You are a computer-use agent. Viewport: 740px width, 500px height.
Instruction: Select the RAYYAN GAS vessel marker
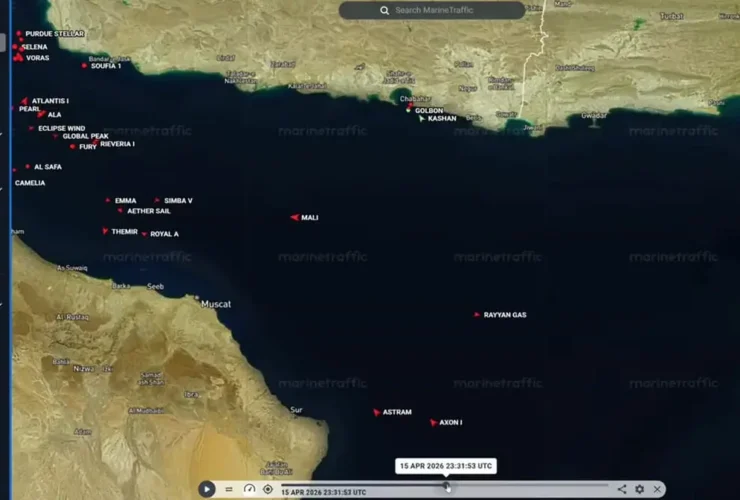tap(477, 315)
